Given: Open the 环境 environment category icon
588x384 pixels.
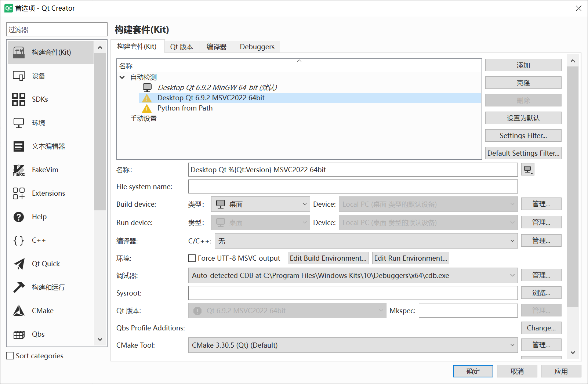Looking at the screenshot, I should [x=19, y=123].
